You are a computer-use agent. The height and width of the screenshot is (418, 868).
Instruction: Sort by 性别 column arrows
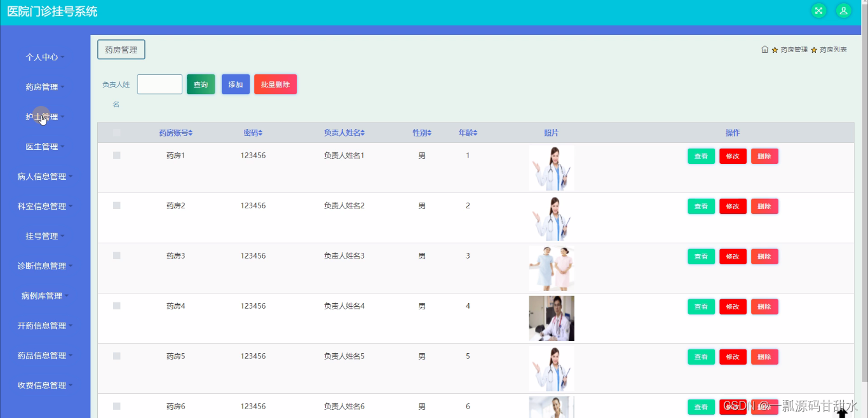(430, 133)
